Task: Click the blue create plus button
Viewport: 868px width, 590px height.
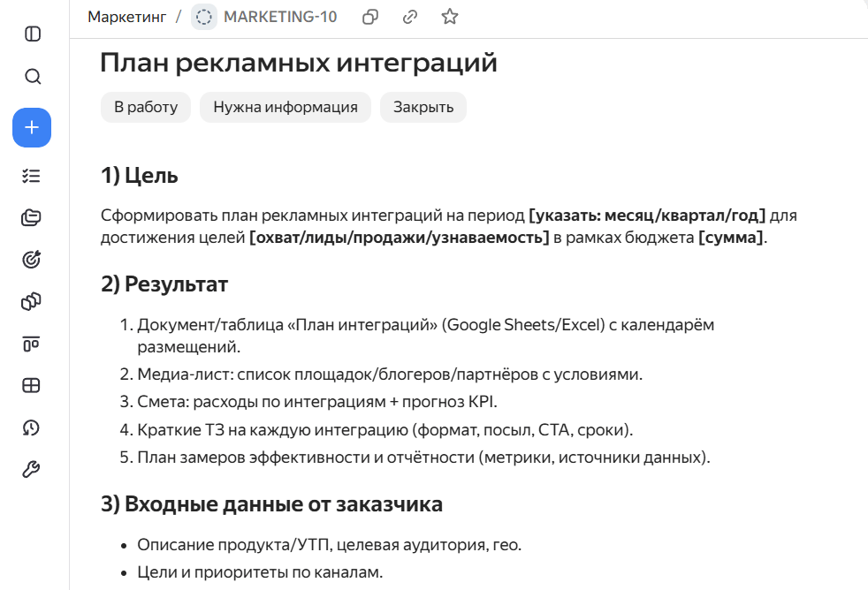Action: tap(32, 128)
